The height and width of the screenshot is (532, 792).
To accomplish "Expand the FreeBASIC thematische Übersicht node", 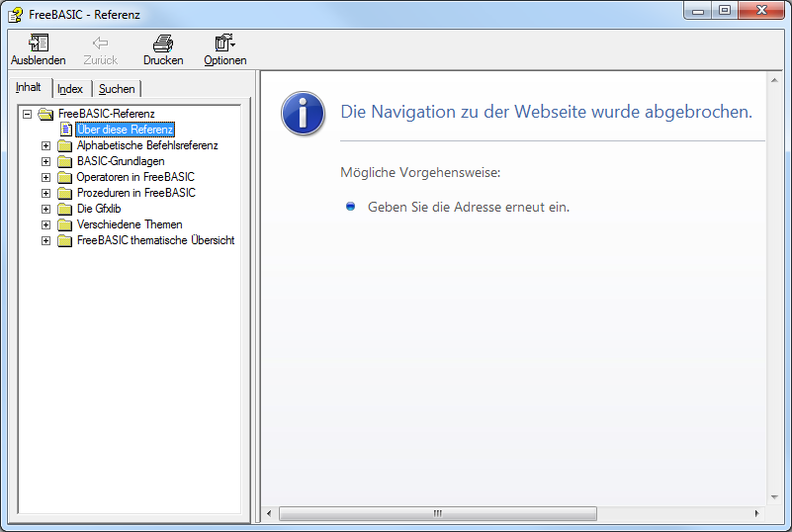I will (x=45, y=240).
